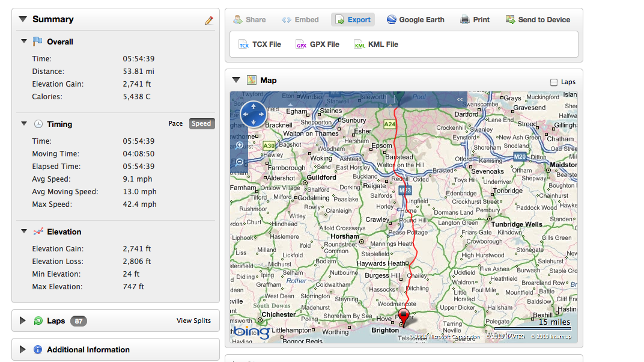Select Speed in timing toggle

point(201,124)
